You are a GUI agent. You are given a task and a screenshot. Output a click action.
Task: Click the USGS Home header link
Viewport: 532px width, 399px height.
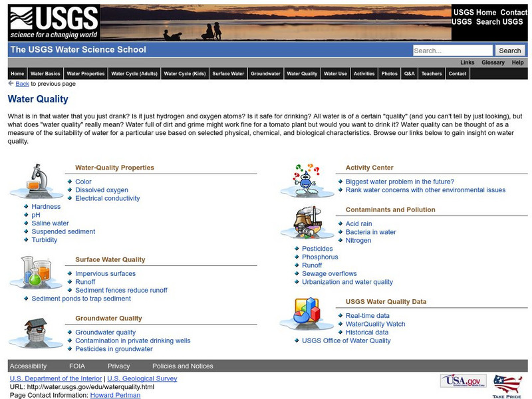pos(475,13)
